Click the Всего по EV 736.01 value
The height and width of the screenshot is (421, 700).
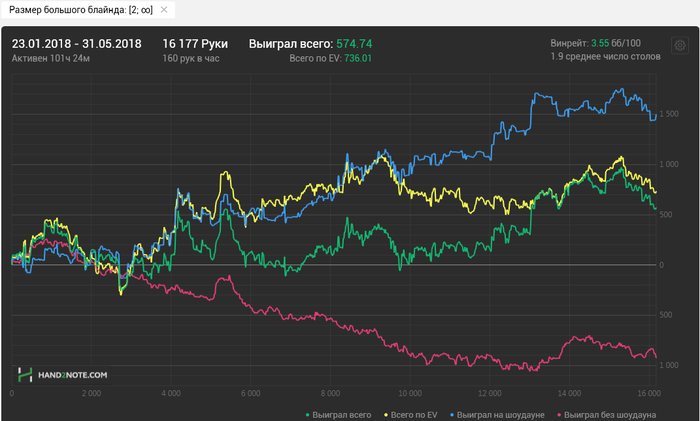pyautogui.click(x=330, y=59)
